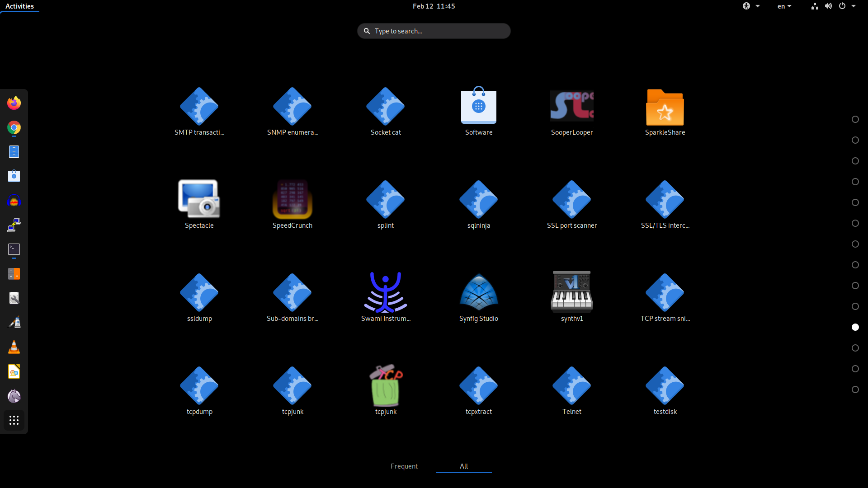Open Firefox from the dock
868x488 pixels.
[14, 103]
